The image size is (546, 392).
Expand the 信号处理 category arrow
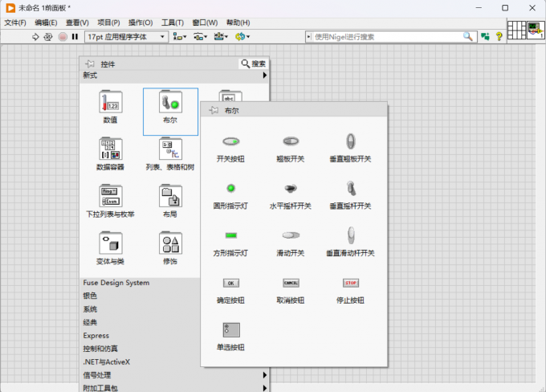coord(265,375)
